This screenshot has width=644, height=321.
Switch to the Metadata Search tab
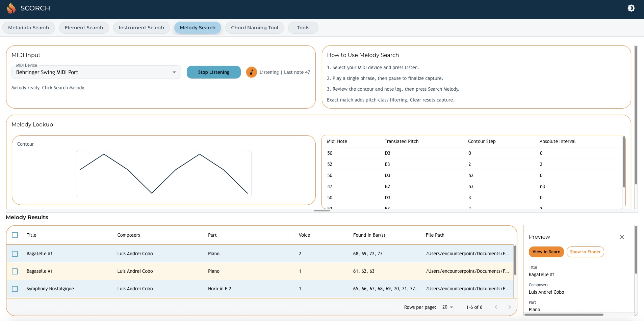click(x=28, y=28)
